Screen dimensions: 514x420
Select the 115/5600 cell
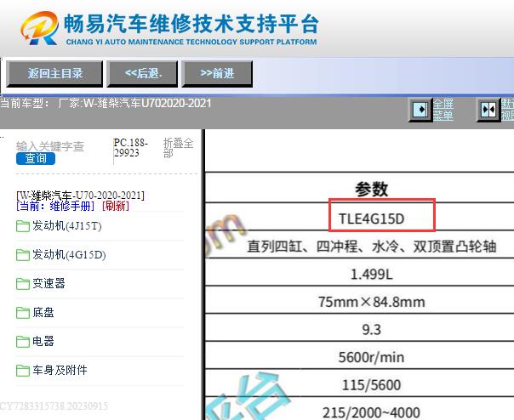click(371, 385)
